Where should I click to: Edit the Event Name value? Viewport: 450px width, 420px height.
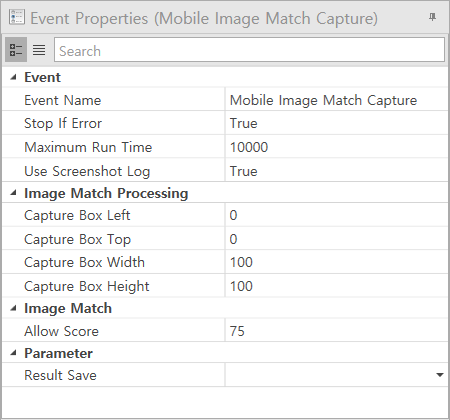[x=336, y=100]
